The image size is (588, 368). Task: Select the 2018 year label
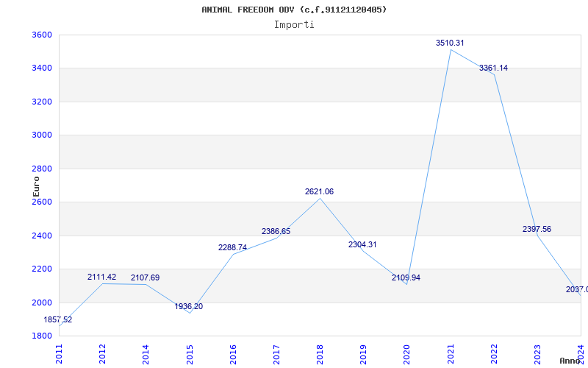coord(320,354)
